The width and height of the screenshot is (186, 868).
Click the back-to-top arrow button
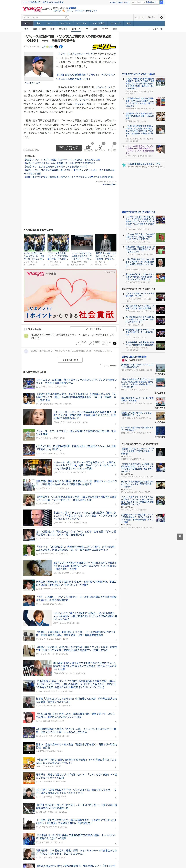pos(180,536)
